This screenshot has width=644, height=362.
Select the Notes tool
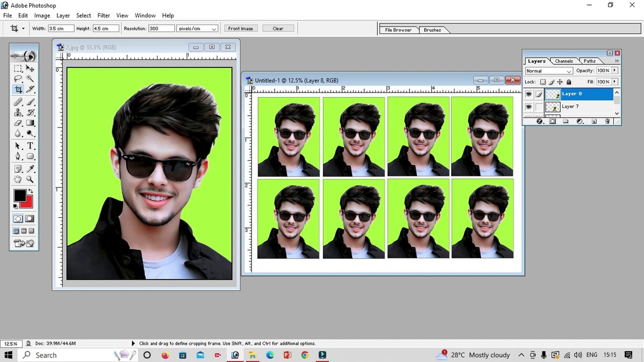pyautogui.click(x=18, y=169)
